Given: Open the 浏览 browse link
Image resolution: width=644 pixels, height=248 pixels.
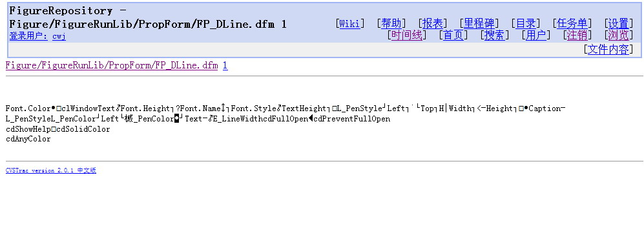Looking at the screenshot, I should [x=619, y=36].
